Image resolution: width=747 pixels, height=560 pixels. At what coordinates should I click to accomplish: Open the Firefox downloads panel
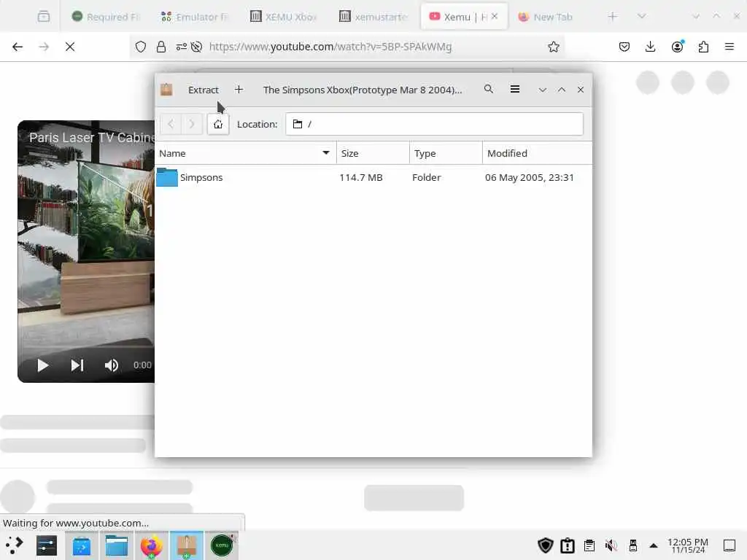[x=650, y=47]
